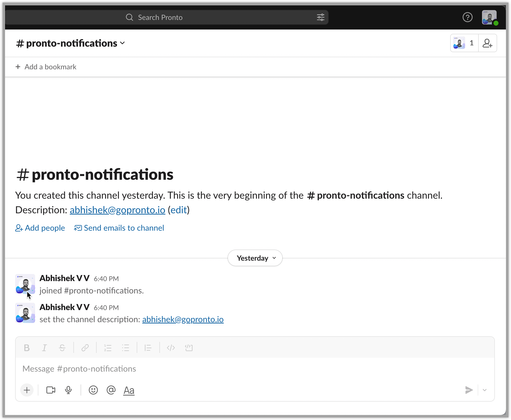The width and height of the screenshot is (511, 420).
Task: Open Abhishek V V avatar on description message
Action: tap(25, 313)
